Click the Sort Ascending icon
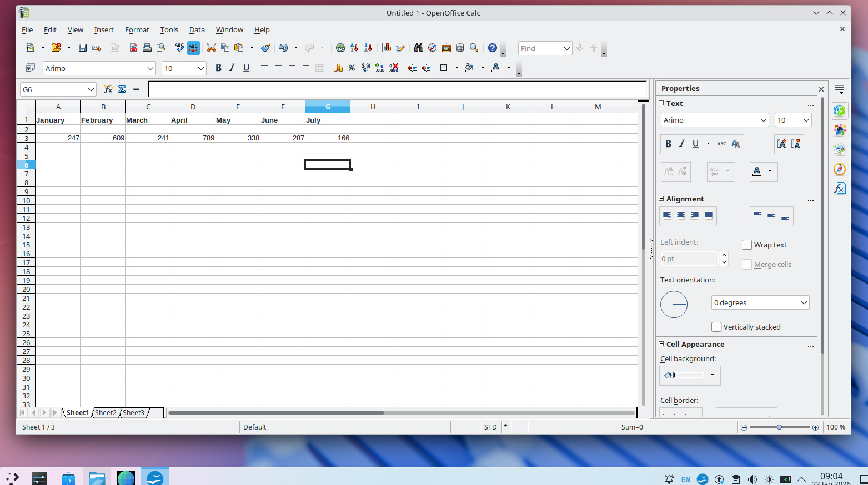 click(x=354, y=48)
